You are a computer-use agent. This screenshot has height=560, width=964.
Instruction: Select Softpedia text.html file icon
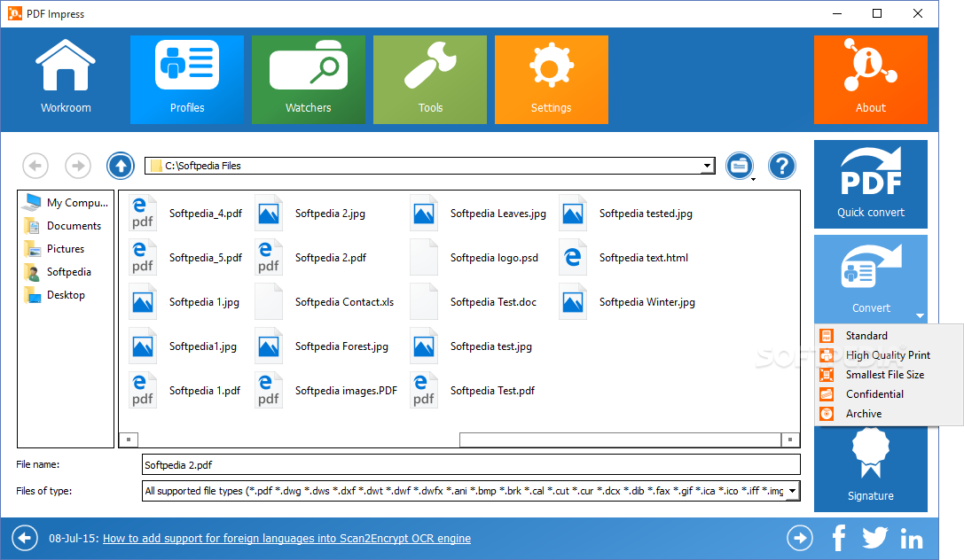(x=573, y=258)
